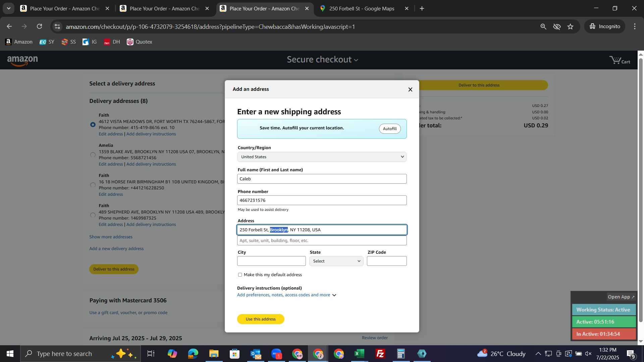Close the Google Maps tab
The height and width of the screenshot is (362, 644).
(x=407, y=8)
